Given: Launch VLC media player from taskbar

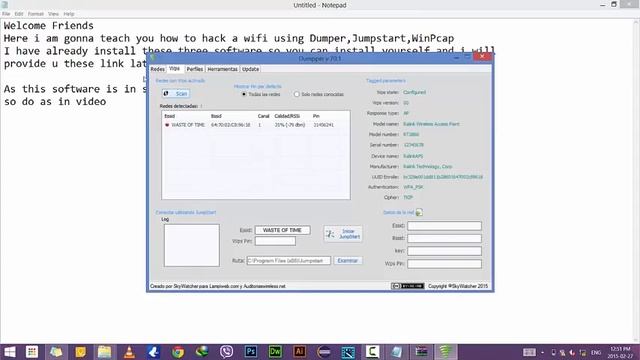Looking at the screenshot, I should [x=129, y=352].
